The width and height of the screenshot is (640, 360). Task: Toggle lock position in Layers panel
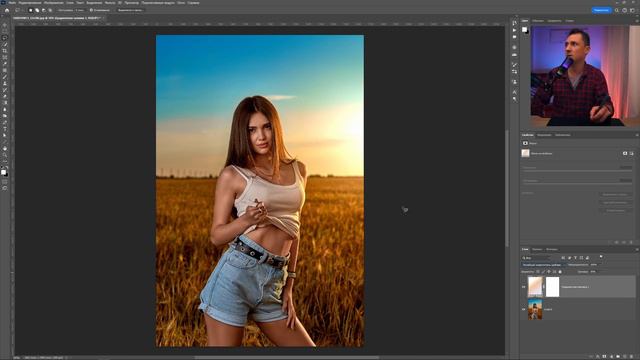(x=549, y=271)
